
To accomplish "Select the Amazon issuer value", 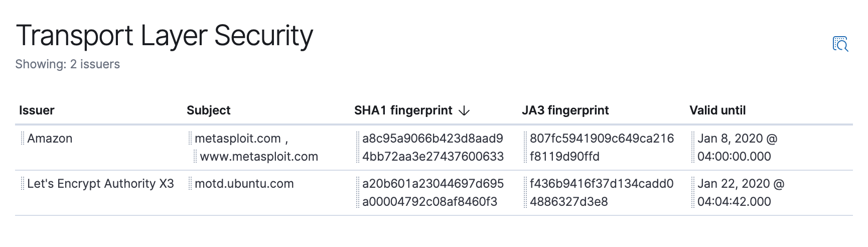I will tap(50, 139).
